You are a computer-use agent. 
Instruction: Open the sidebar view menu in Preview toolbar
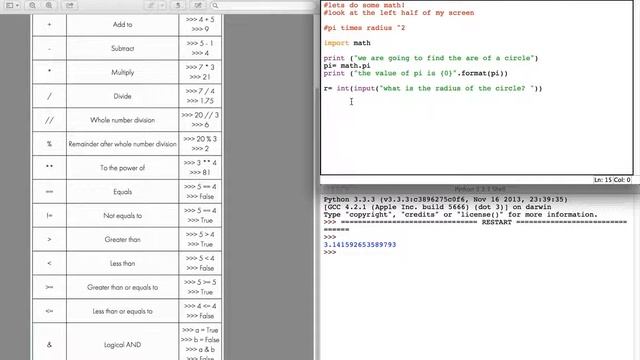tap(13, 5)
